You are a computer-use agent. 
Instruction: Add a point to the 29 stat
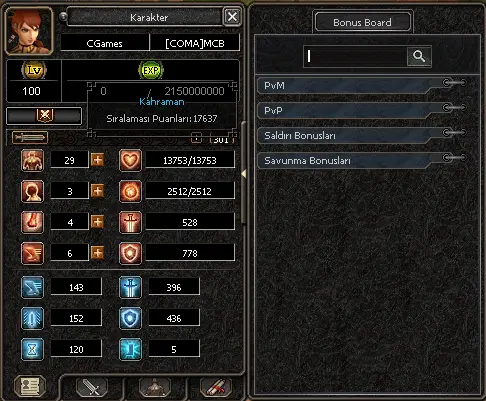[x=97, y=160]
